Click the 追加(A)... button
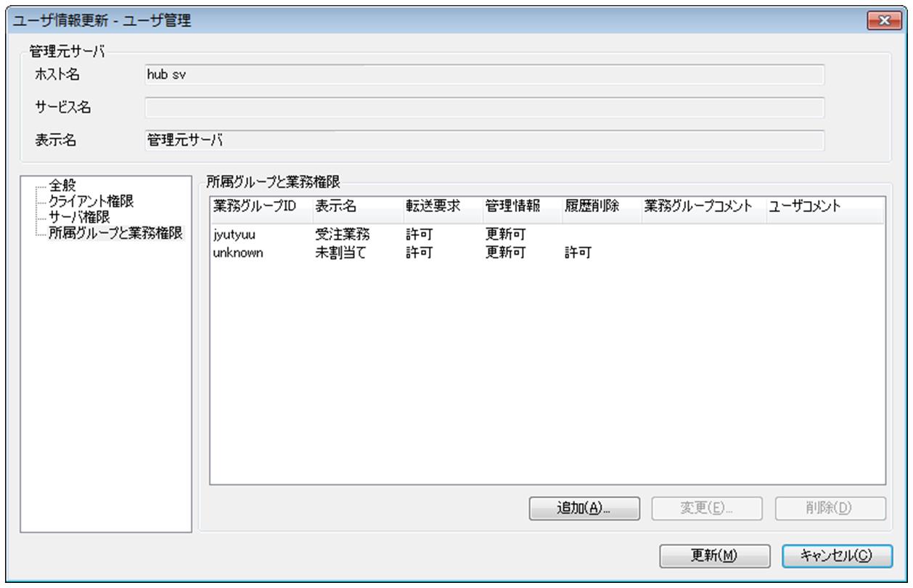 pyautogui.click(x=583, y=508)
